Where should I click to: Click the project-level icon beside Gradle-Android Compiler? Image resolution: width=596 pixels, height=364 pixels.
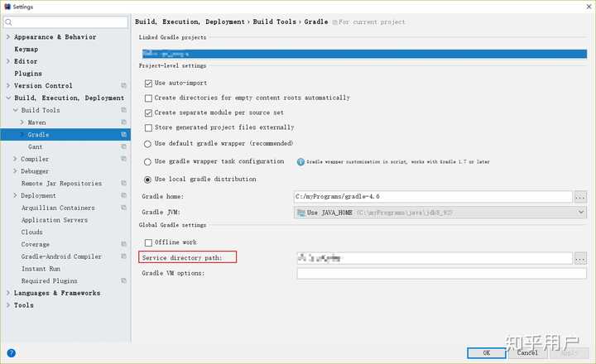click(123, 256)
